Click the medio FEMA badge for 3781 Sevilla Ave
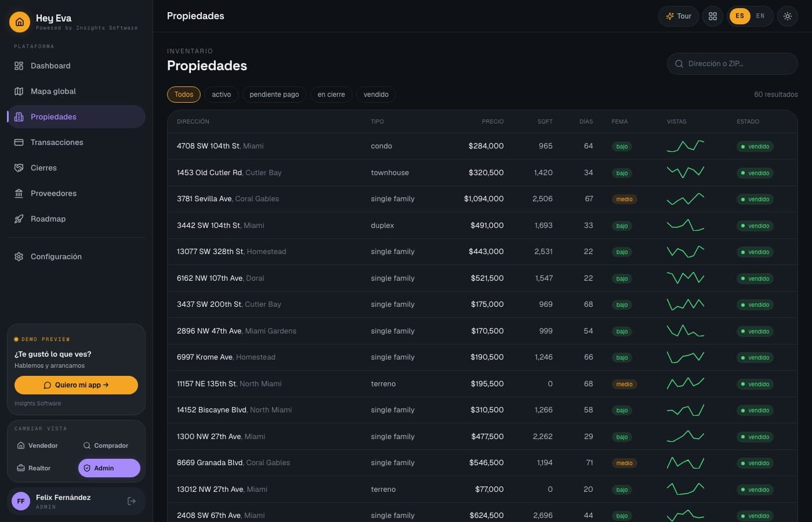The height and width of the screenshot is (522, 812). click(x=624, y=200)
